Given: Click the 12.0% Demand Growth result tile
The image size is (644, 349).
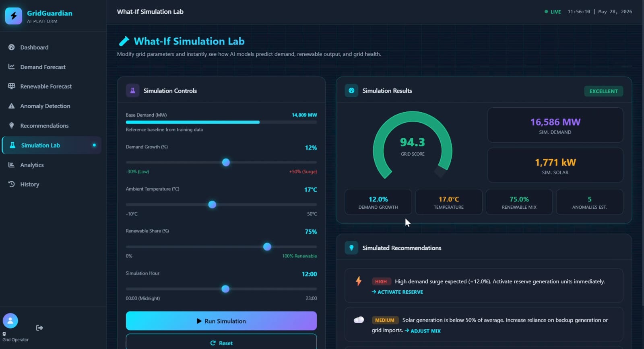Looking at the screenshot, I should coord(378,202).
